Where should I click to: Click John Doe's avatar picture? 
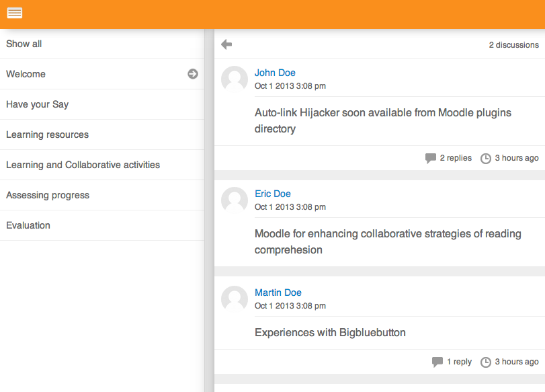(235, 79)
